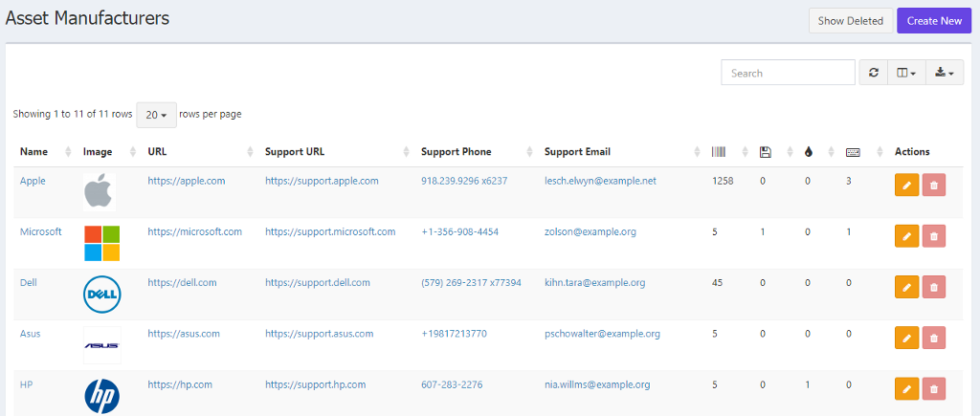Click the Create New button
The height and width of the screenshot is (416, 980).
(933, 21)
